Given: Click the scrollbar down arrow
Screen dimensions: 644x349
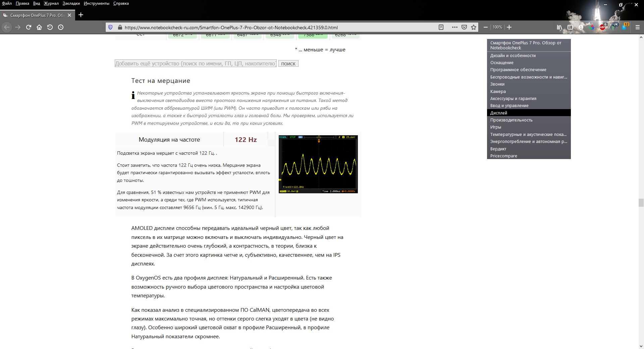Looking at the screenshot, I should (x=641, y=346).
